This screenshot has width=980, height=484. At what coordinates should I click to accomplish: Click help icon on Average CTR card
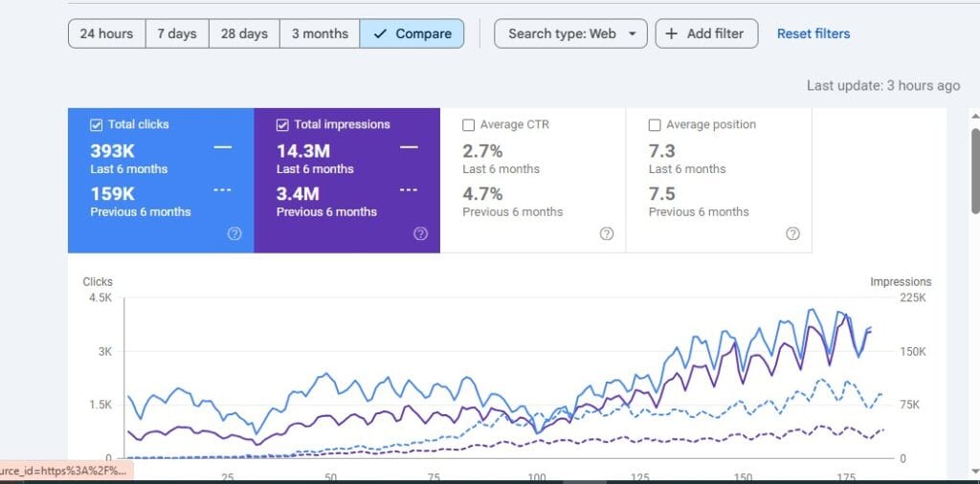(x=606, y=233)
